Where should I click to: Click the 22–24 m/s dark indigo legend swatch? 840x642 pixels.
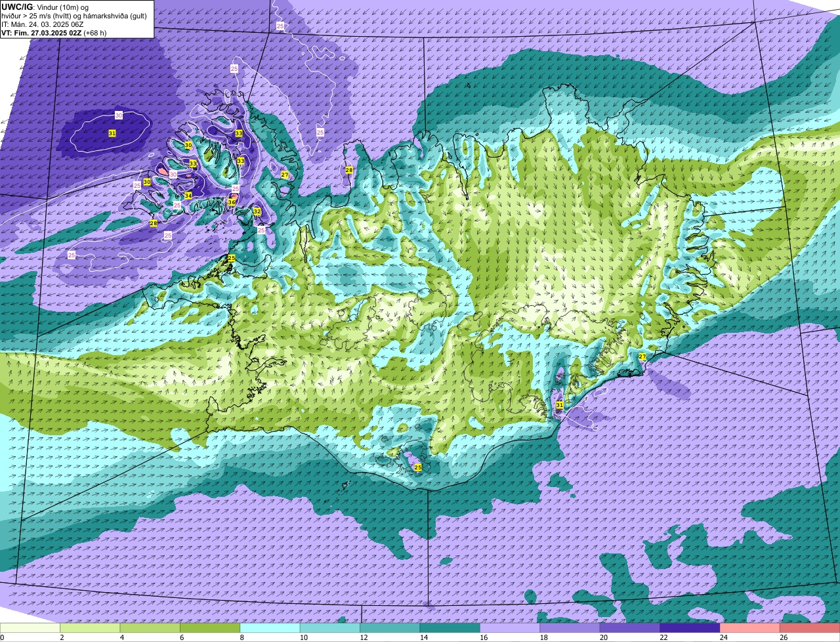[690, 628]
